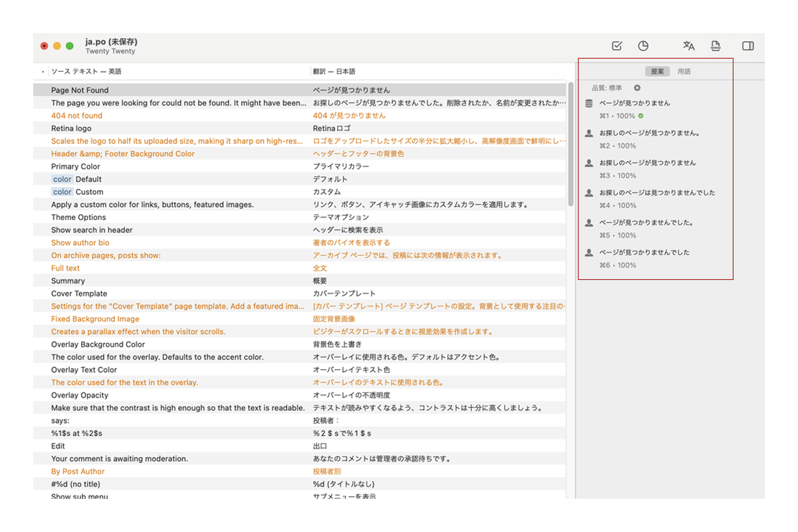
Task: Click the translation cell "プライマリカラー"
Action: coord(341,166)
